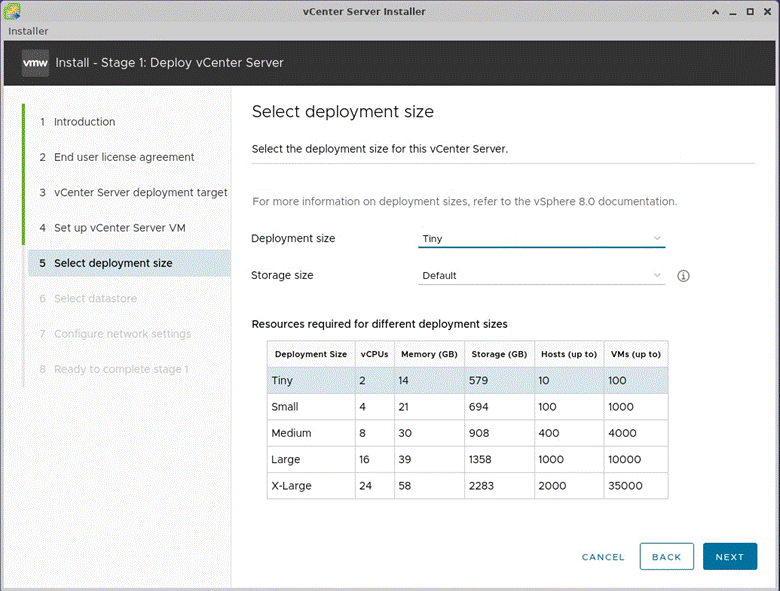Click the vCenter installer app icon
Image resolution: width=780 pixels, height=591 pixels.
[x=12, y=11]
